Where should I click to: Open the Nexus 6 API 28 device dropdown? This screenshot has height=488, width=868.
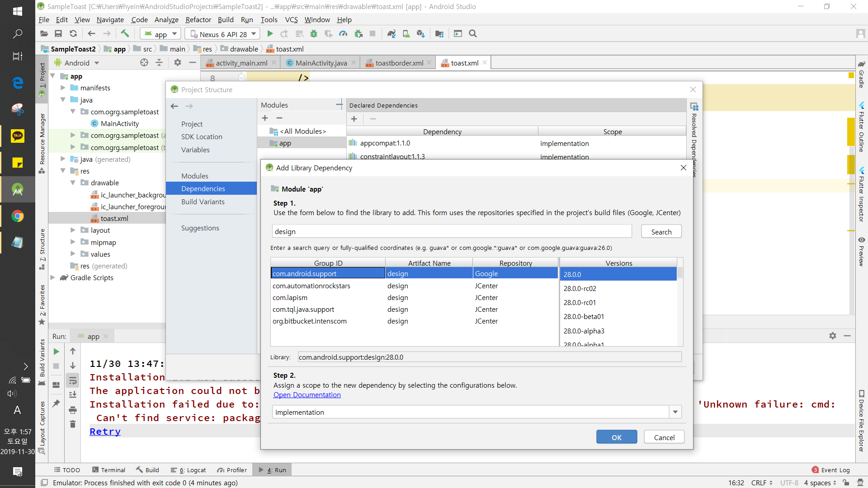point(224,34)
